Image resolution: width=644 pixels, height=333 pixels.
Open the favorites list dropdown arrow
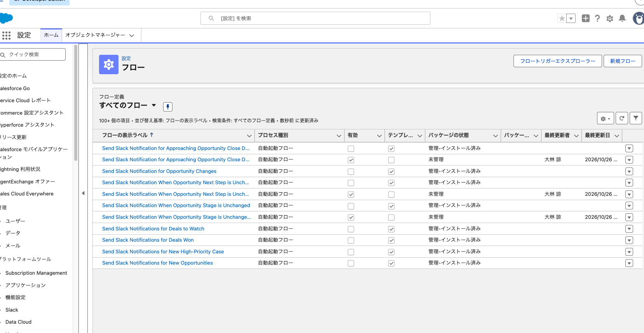click(x=571, y=18)
